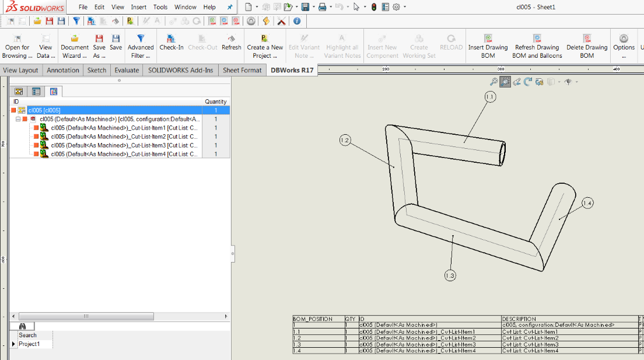
Task: Click the small blue funnel filter icon
Action: pyautogui.click(x=76, y=21)
